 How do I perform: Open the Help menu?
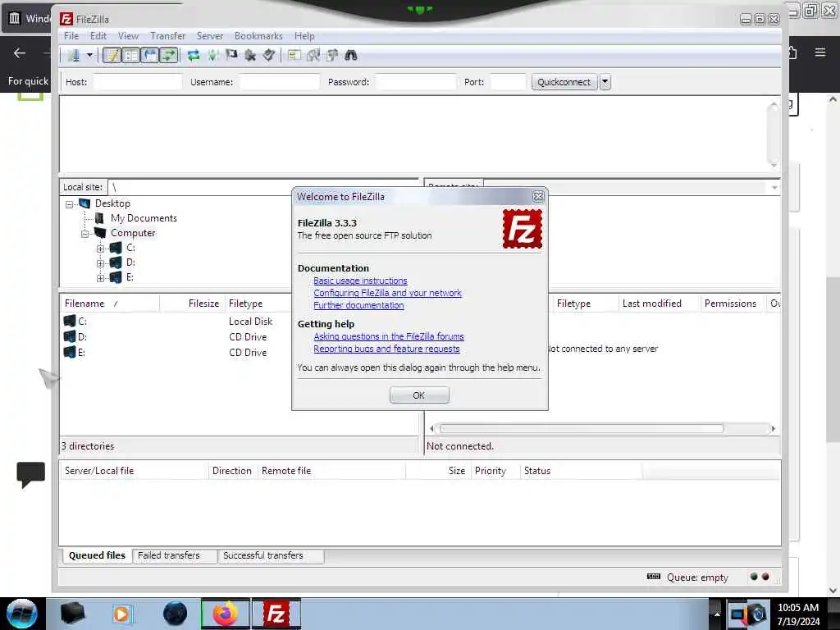tap(304, 36)
